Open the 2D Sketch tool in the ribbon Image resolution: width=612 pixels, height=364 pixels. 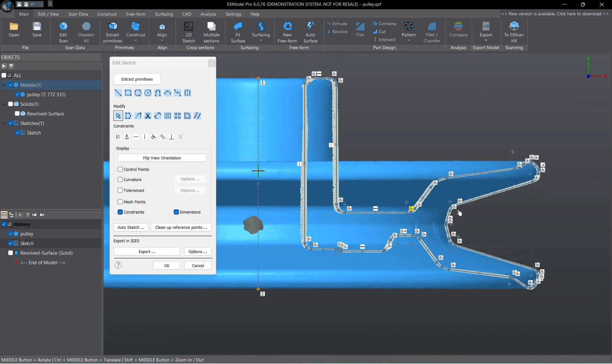188,31
